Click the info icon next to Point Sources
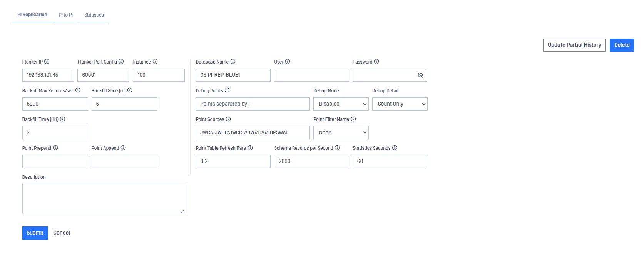The height and width of the screenshot is (253, 644). [228, 119]
